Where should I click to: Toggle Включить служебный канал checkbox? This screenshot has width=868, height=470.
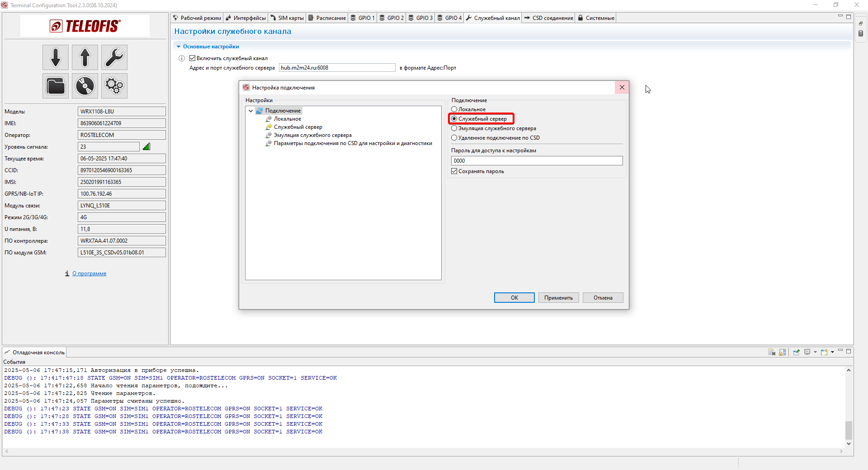[192, 58]
